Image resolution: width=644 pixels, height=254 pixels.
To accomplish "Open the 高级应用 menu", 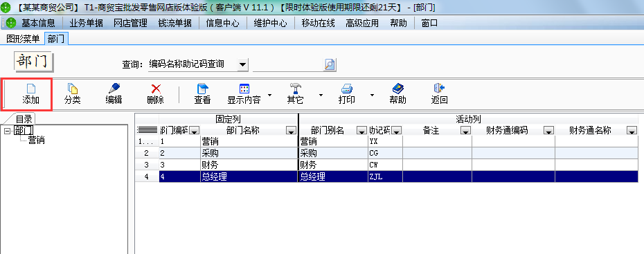I will pos(362,24).
